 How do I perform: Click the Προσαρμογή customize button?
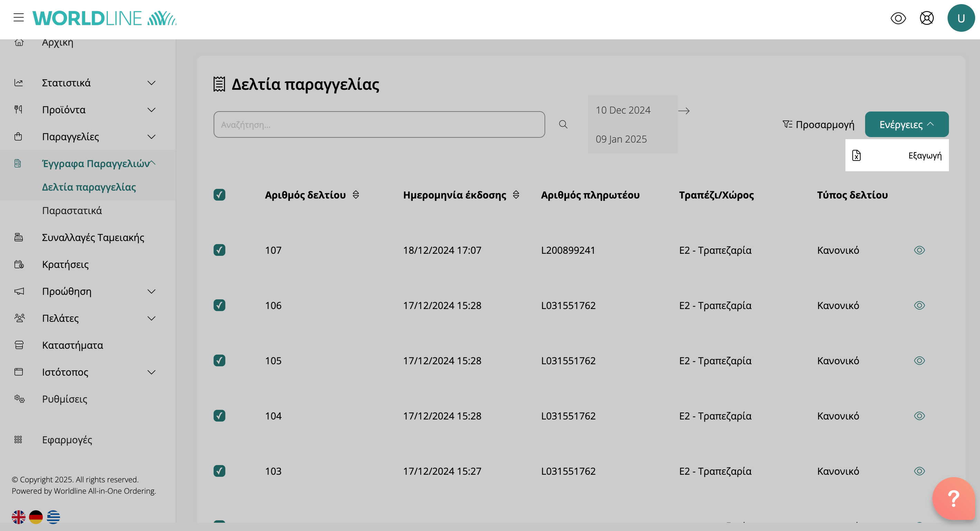pyautogui.click(x=818, y=125)
